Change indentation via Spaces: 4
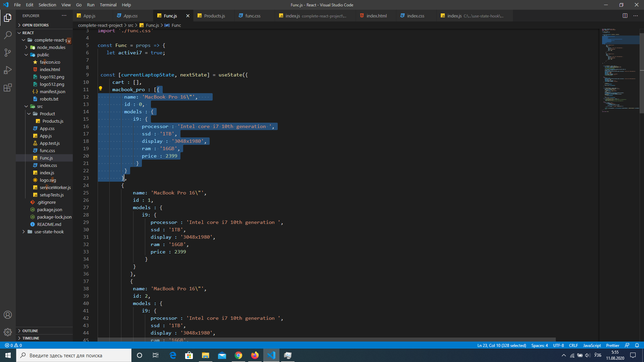 pos(539,345)
